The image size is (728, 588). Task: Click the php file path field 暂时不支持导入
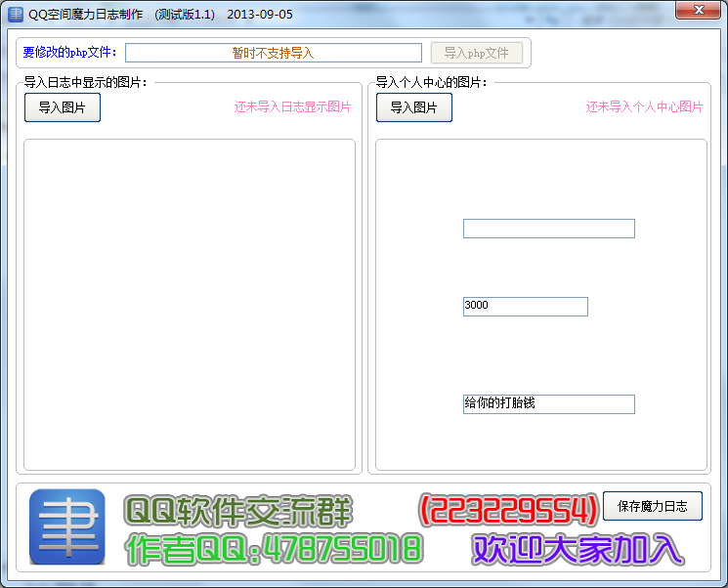pos(273,53)
